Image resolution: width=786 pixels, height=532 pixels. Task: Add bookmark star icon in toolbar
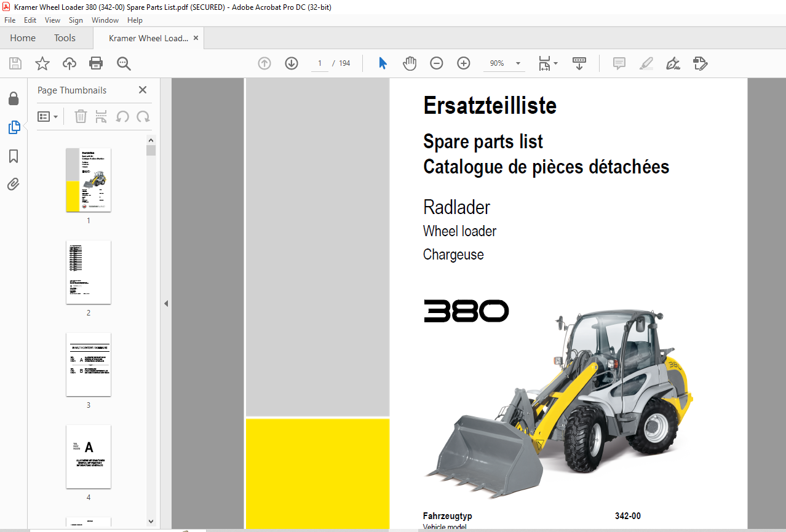[x=42, y=63]
